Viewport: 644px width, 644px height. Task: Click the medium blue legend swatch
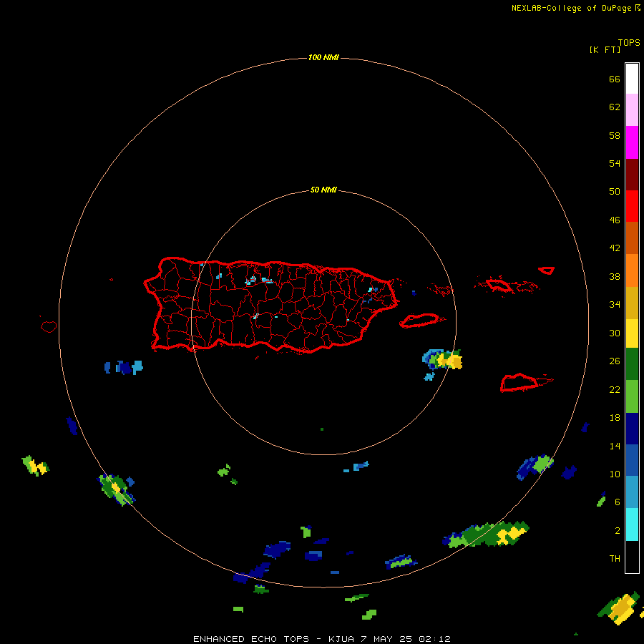point(632,460)
